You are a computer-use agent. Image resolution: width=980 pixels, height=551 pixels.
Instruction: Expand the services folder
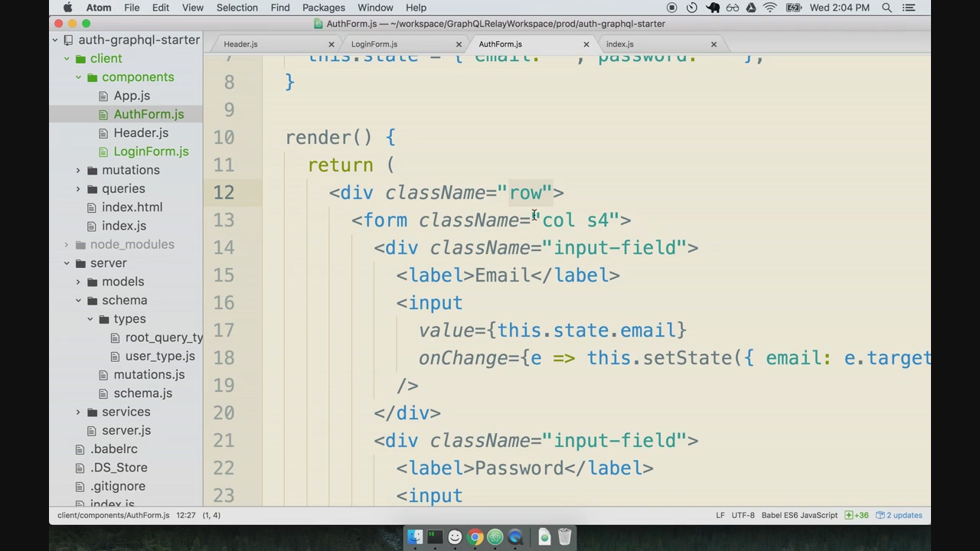tap(78, 412)
